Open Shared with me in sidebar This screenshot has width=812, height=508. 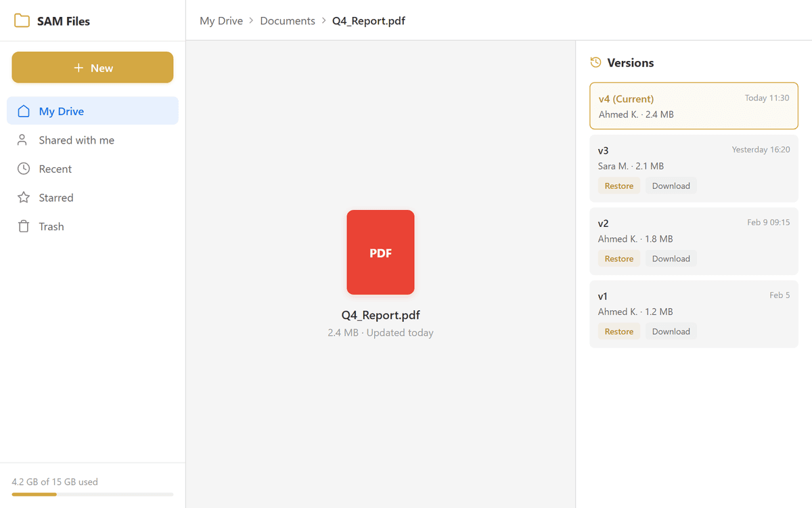[x=76, y=140]
